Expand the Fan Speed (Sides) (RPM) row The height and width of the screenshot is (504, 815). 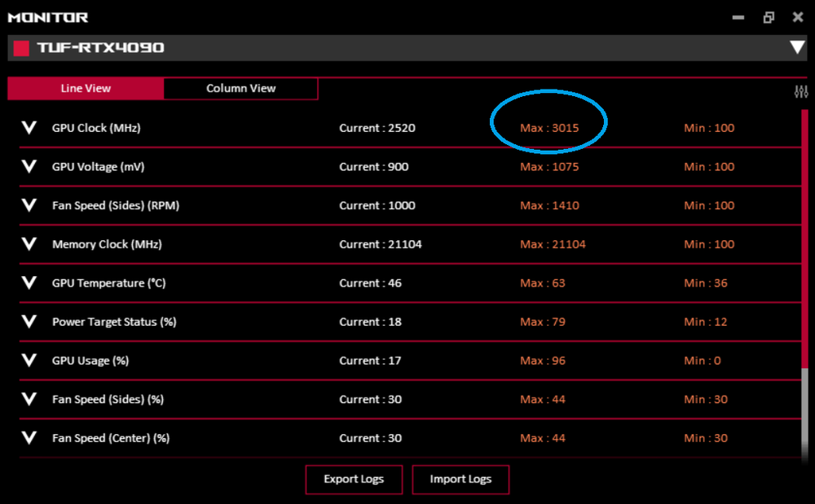click(29, 206)
